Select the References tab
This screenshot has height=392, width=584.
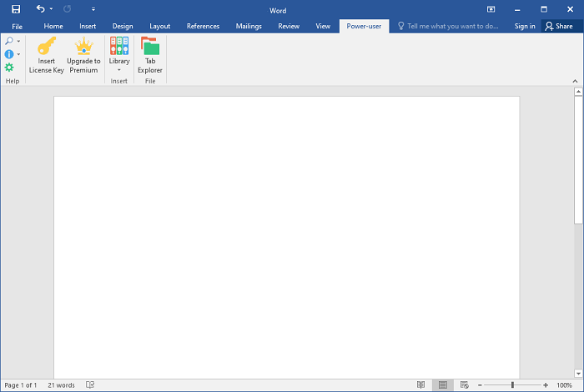203,26
